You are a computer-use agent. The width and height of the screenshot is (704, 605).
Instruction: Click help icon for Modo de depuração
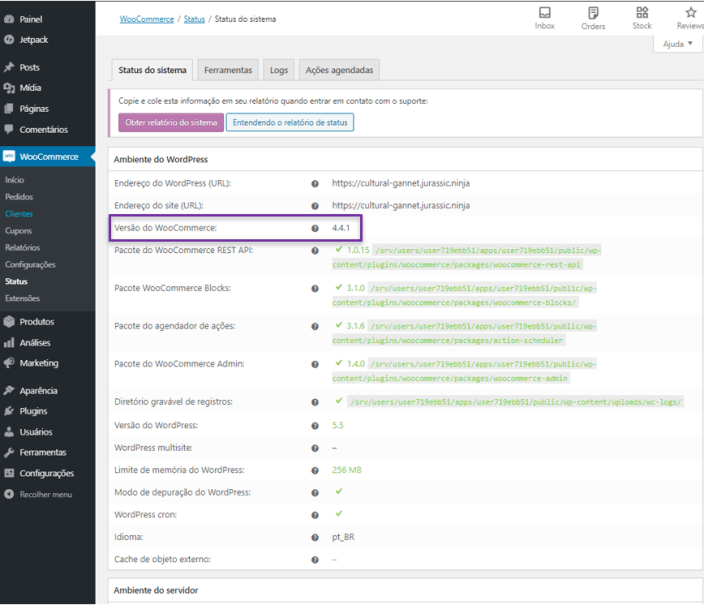click(315, 493)
